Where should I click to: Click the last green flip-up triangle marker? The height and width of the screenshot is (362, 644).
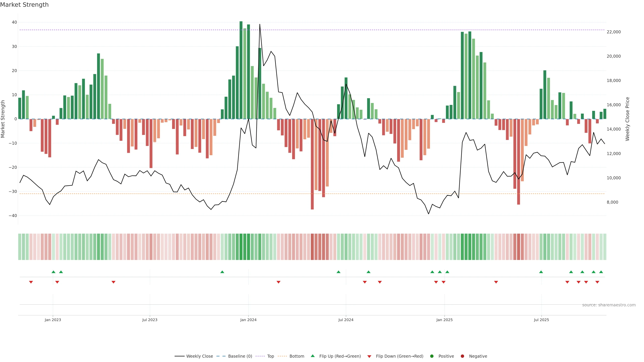(601, 272)
